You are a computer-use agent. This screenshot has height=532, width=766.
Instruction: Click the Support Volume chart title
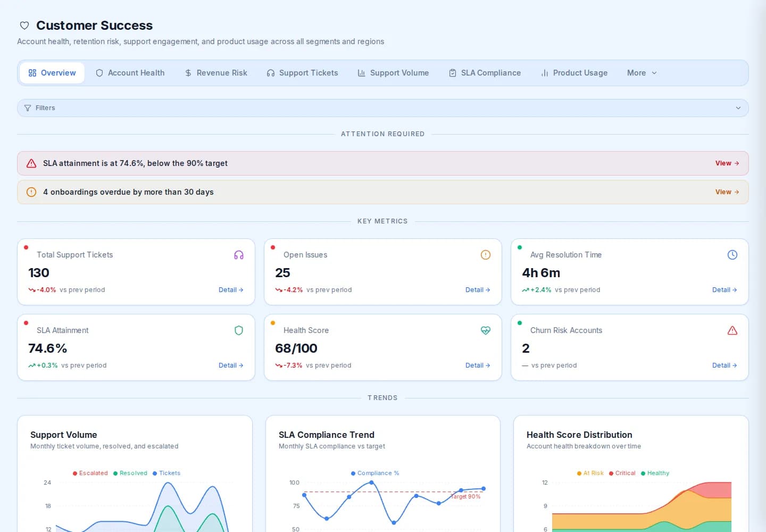coord(64,435)
